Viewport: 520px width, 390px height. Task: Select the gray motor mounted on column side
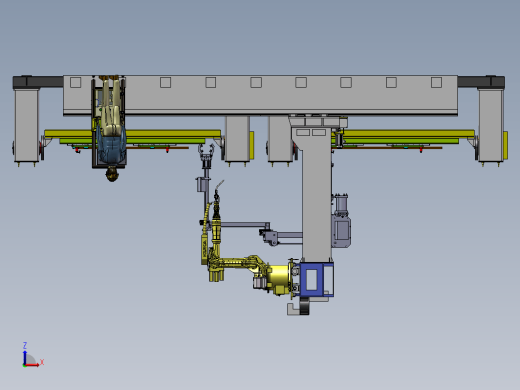click(x=341, y=221)
